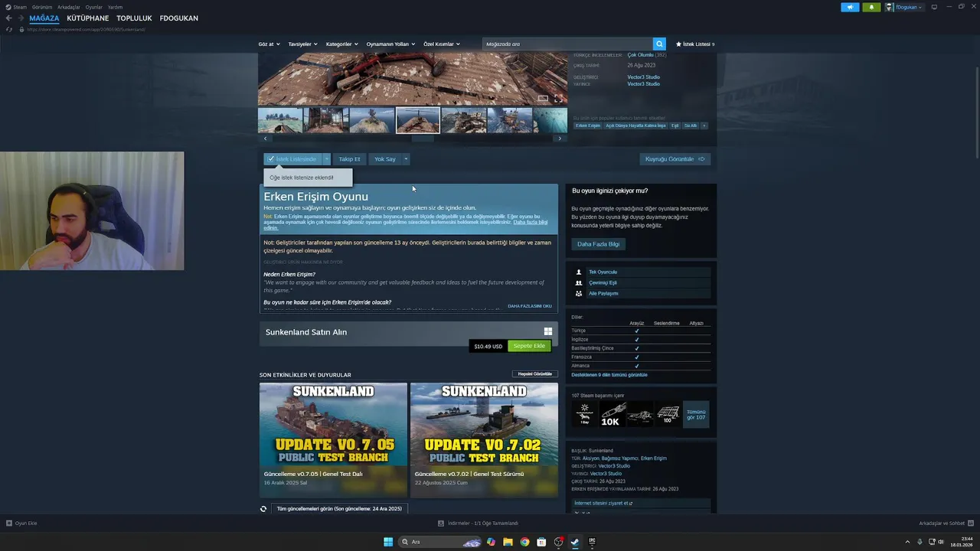Open the Oyunlar menu
Viewport: 980px width, 551px height.
[94, 7]
